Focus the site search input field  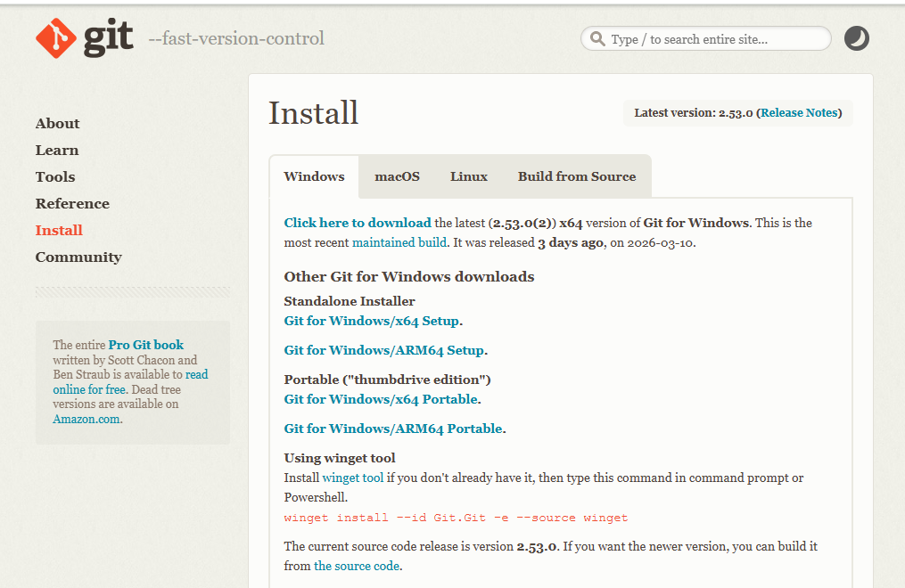click(x=706, y=38)
